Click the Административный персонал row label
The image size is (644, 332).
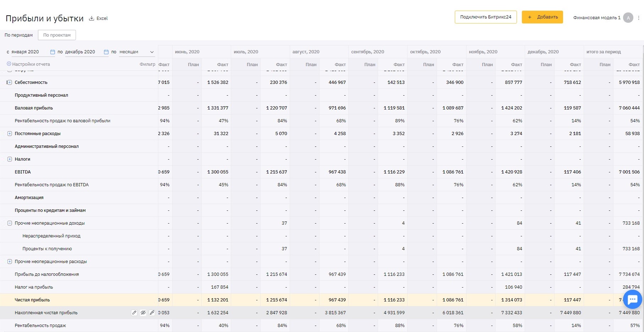[47, 146]
